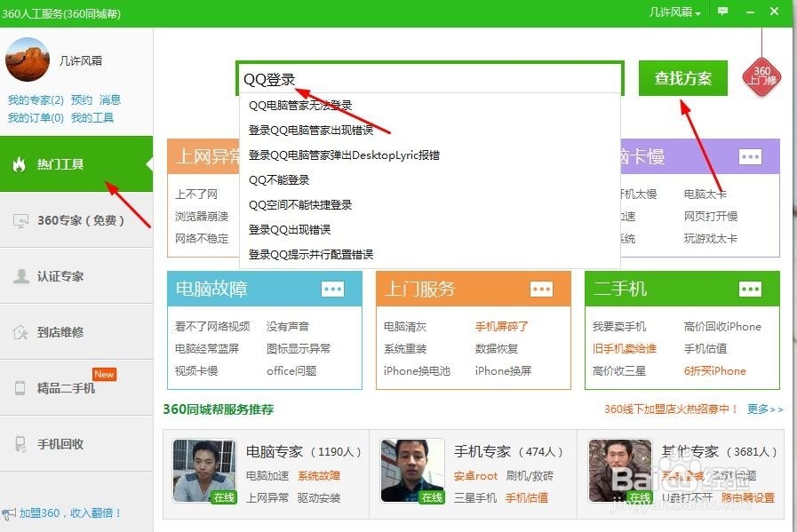Click 玩游戏太卡 link
The height and width of the screenshot is (532, 797).
(x=711, y=238)
